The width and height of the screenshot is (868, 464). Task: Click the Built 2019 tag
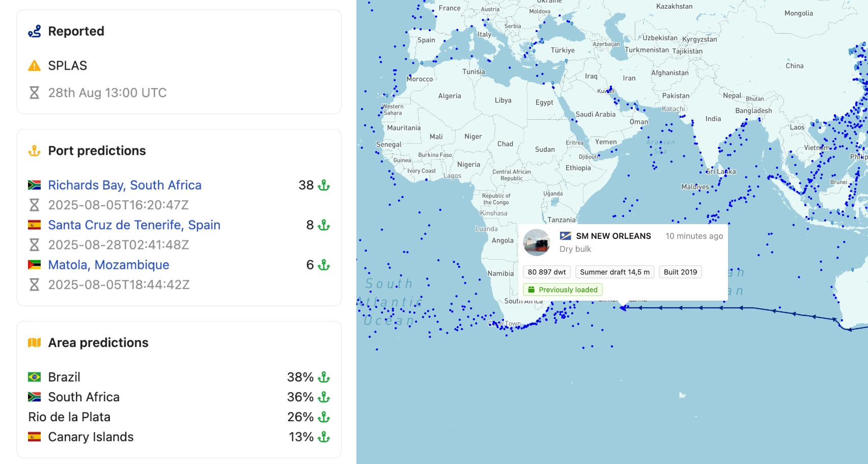[x=681, y=272]
